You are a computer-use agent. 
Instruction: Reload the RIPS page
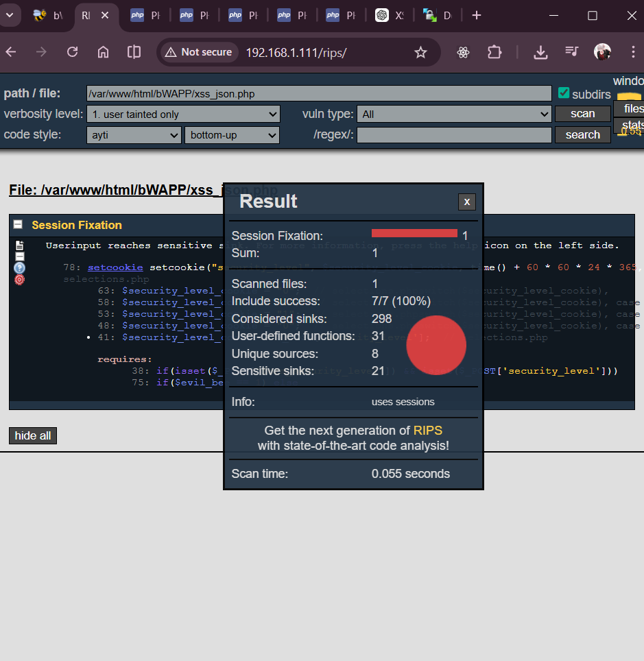click(72, 52)
